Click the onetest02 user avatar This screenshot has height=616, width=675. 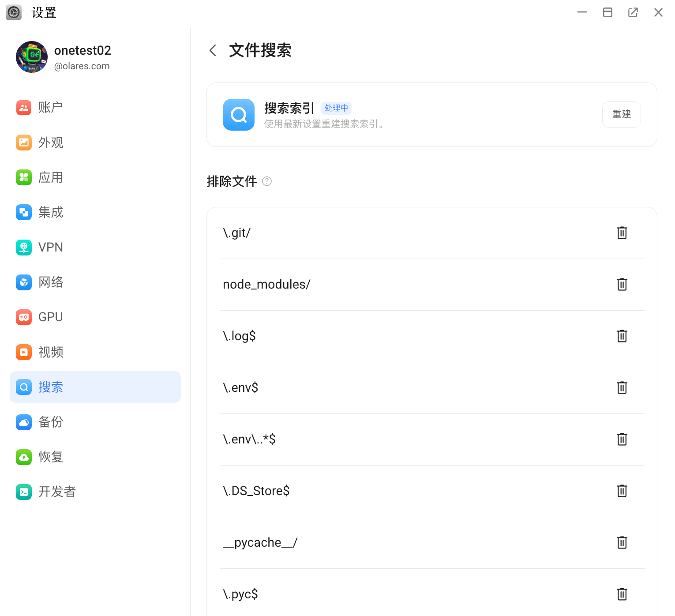coord(31,57)
